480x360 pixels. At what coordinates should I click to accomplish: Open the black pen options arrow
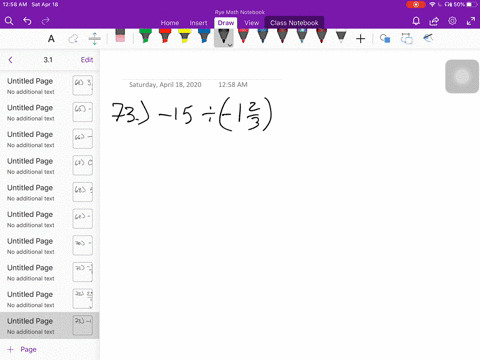[x=230, y=45]
